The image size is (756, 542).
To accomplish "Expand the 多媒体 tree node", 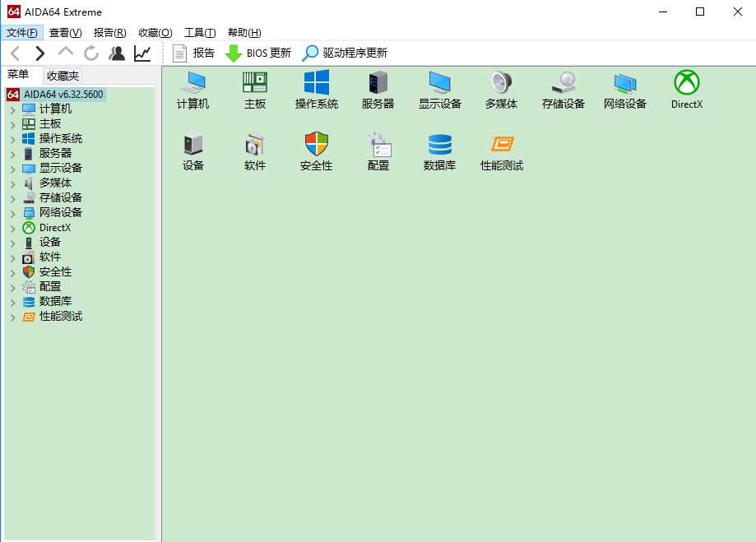I will coord(13,183).
